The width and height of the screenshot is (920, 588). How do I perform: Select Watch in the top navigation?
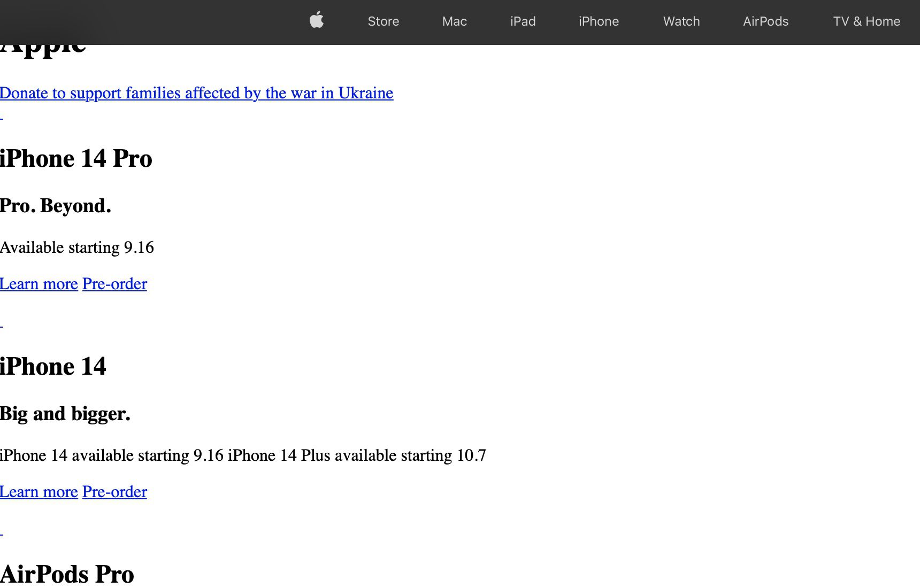681,21
